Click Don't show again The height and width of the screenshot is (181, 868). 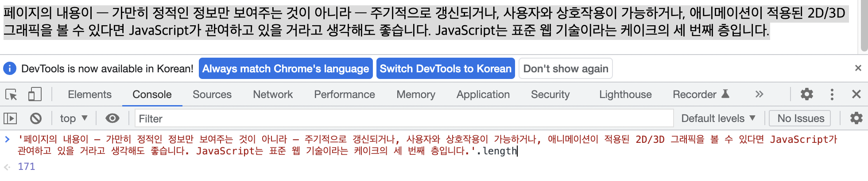click(566, 68)
